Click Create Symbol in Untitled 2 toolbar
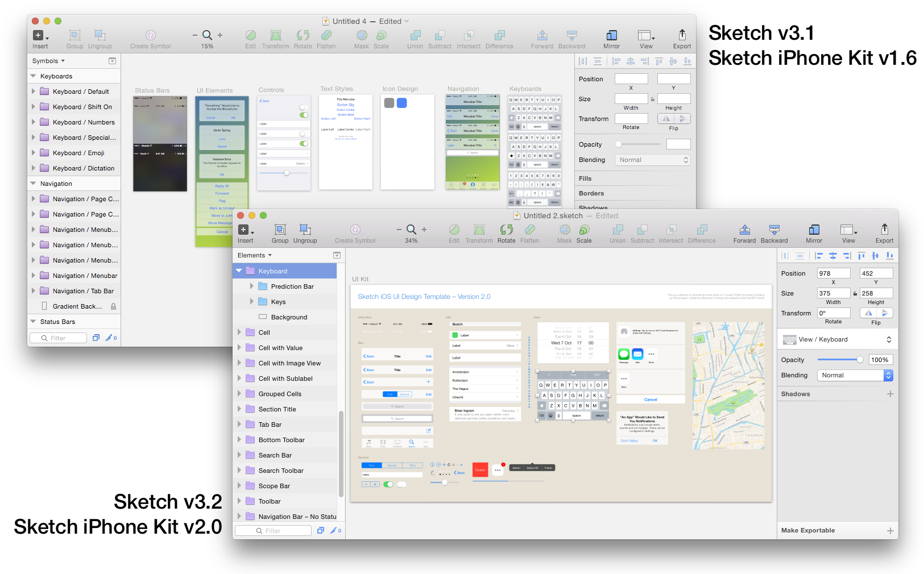This screenshot has width=924, height=574. click(355, 230)
